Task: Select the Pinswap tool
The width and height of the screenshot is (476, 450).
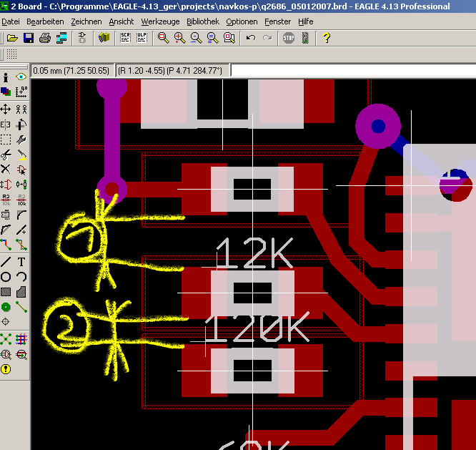Action: [6, 185]
